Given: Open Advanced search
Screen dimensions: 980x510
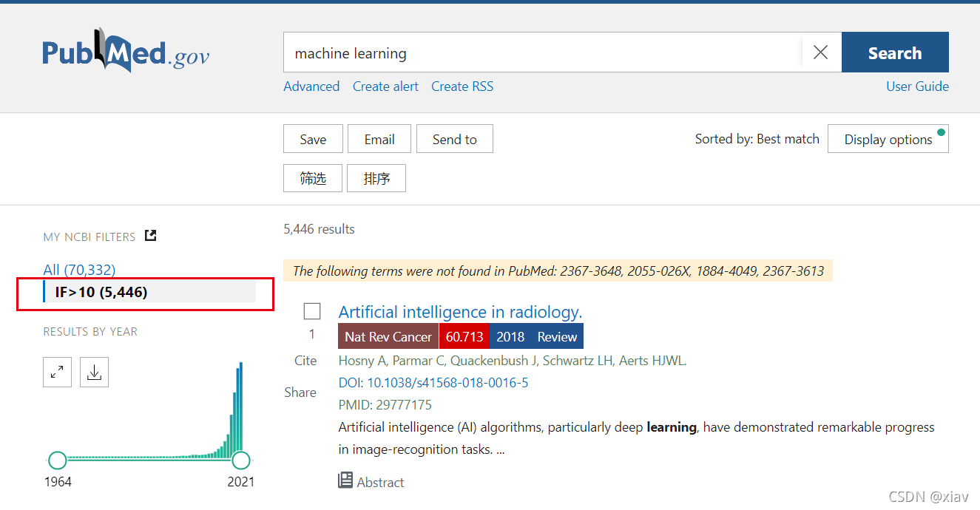Looking at the screenshot, I should 311,86.
